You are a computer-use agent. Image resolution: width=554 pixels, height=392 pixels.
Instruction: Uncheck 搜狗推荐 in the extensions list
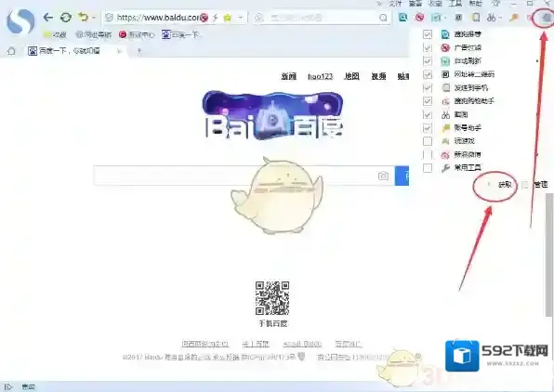(428, 34)
